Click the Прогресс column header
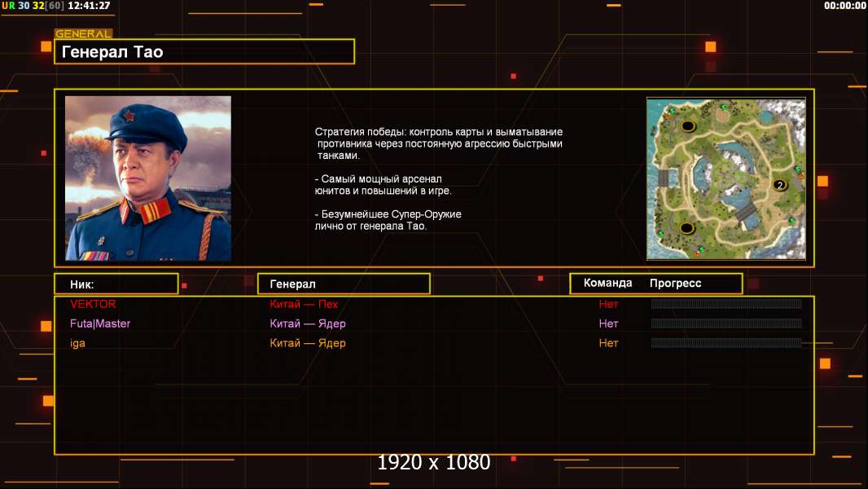This screenshot has width=868, height=489. coord(675,283)
